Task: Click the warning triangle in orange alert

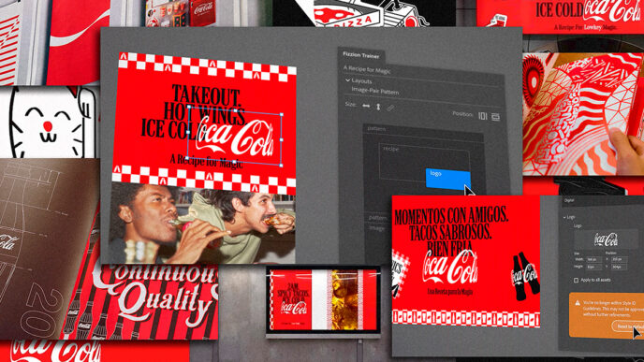Action: click(x=578, y=303)
